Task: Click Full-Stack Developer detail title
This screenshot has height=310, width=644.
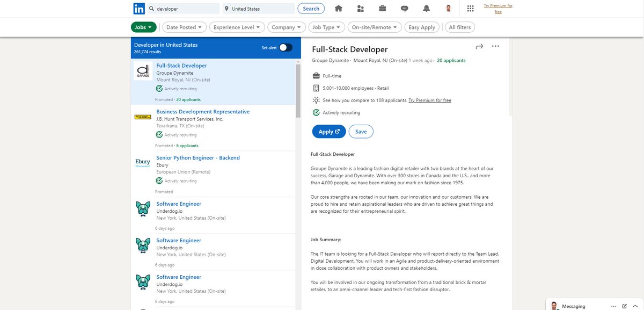Action: point(350,49)
